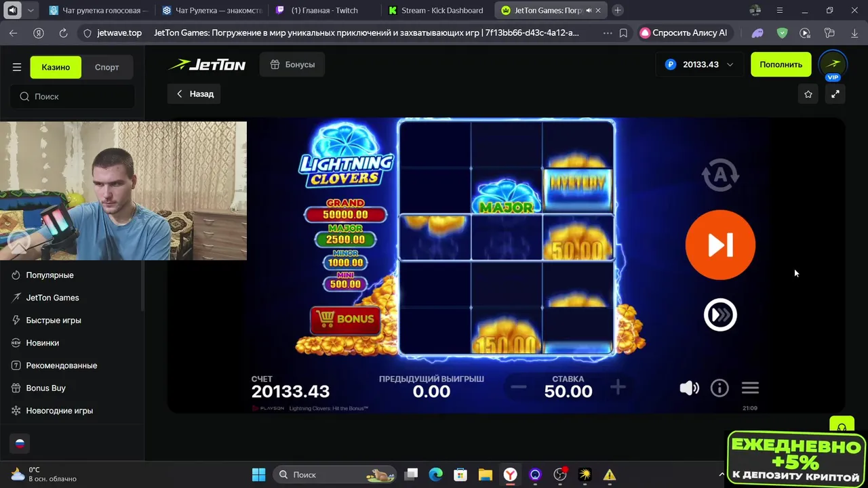This screenshot has height=488, width=868.
Task: Click the GRAND 50000.00 jackpot label
Action: point(345,211)
